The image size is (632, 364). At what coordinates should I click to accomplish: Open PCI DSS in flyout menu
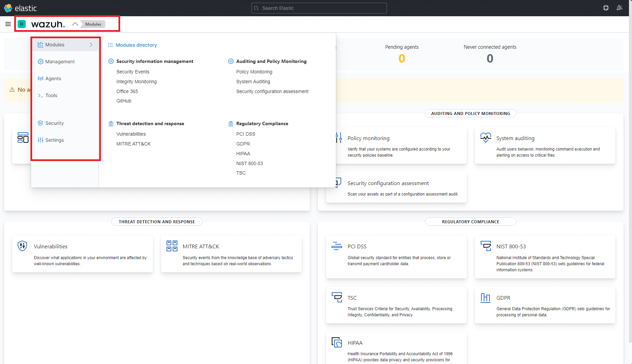pos(246,134)
